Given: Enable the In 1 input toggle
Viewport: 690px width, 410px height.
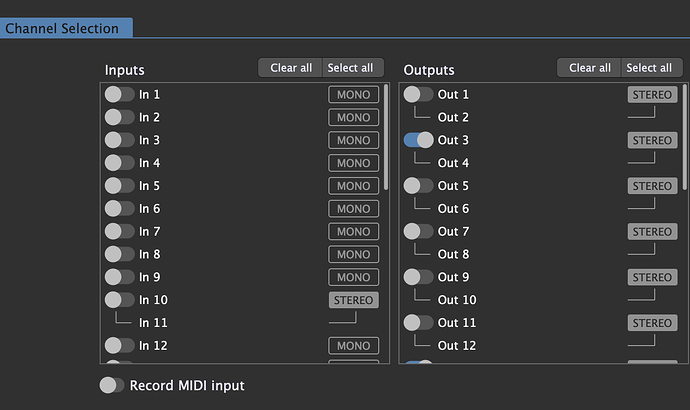Looking at the screenshot, I should (x=119, y=95).
